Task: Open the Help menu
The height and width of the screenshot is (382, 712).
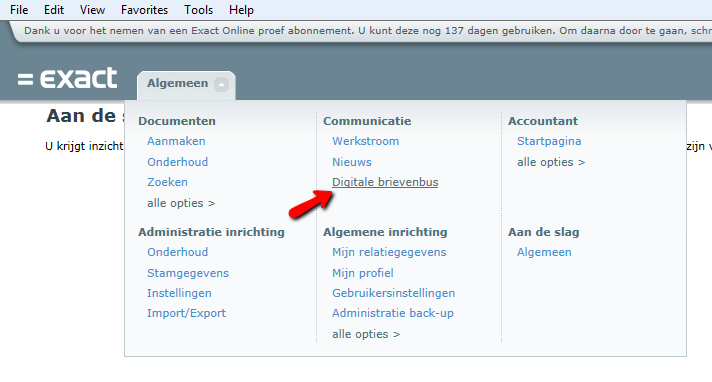Action: 241,10
